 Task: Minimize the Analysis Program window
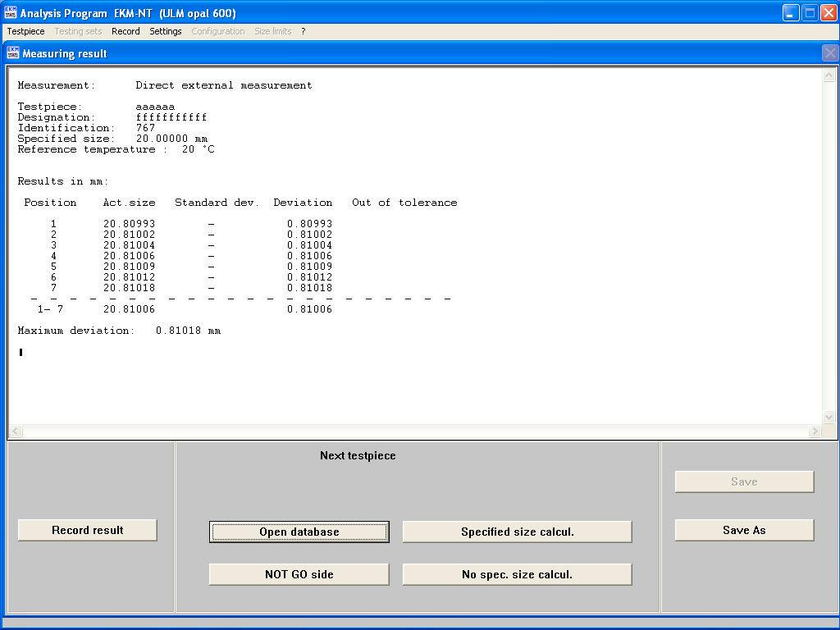(x=791, y=13)
